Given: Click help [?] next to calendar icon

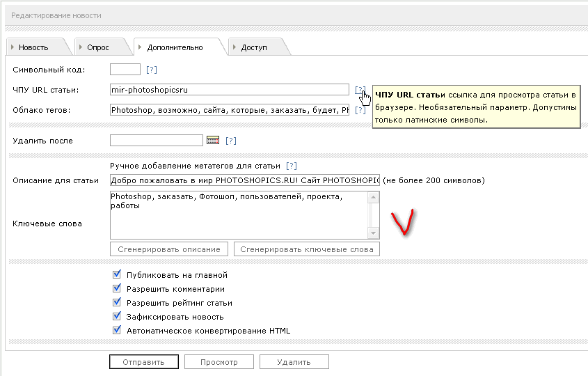Looking at the screenshot, I should coord(231,141).
